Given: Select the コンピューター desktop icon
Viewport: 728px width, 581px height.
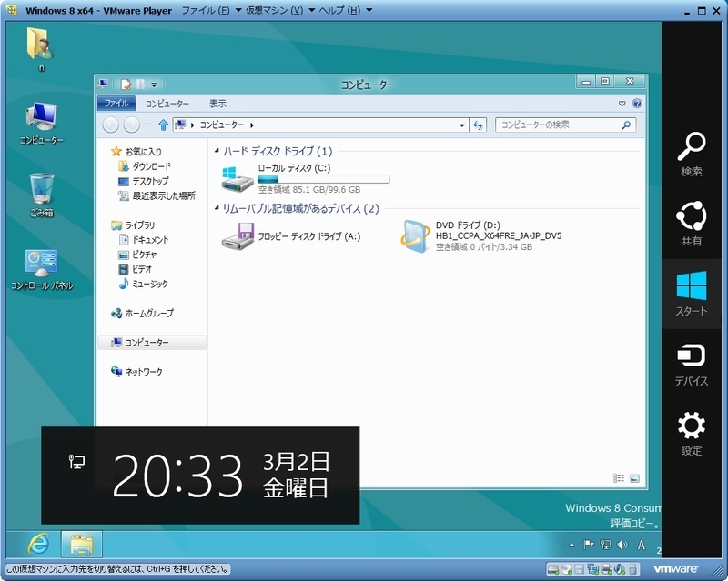Looking at the screenshot, I should (x=41, y=124).
